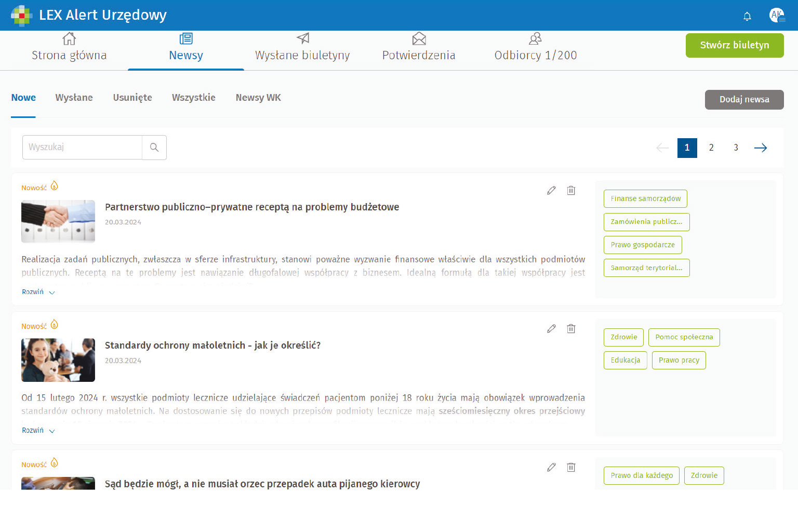Open the notifications bell icon

click(x=747, y=16)
